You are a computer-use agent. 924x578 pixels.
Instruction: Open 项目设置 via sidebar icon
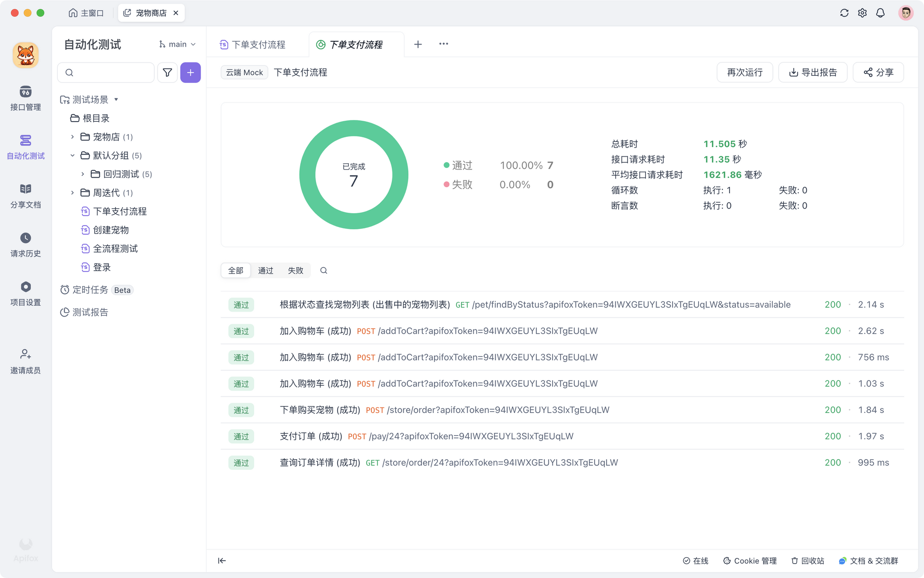(25, 294)
